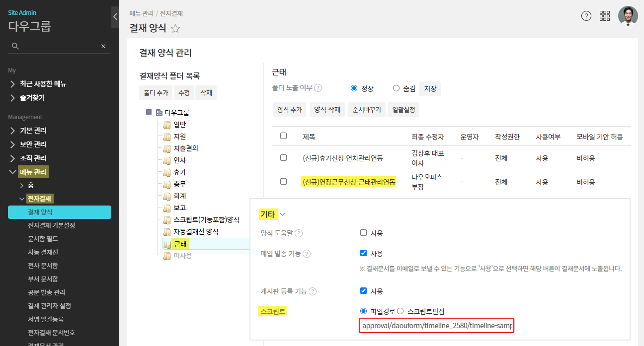
Task: Collapse the 다우그룹 tree root node
Action: tap(149, 112)
